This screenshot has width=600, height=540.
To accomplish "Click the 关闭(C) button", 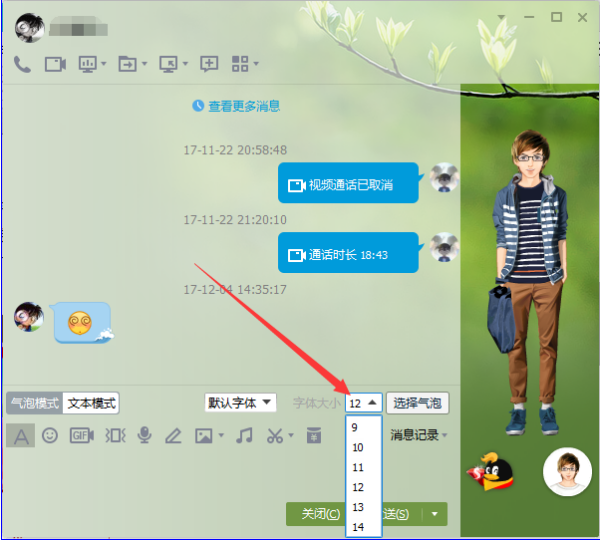I will pyautogui.click(x=316, y=514).
